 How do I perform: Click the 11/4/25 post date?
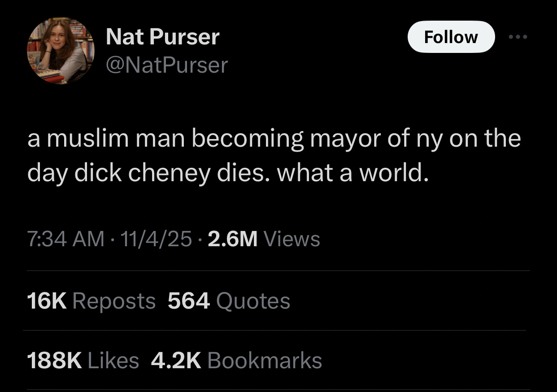(157, 239)
